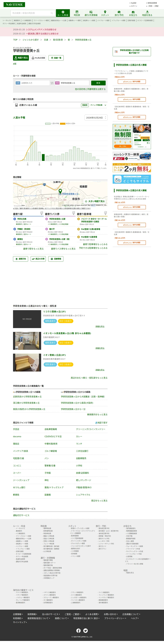The width and height of the screenshot is (164, 644).
Task: Click the 乗換案内 sub-menu link
Action: (x=17, y=20)
